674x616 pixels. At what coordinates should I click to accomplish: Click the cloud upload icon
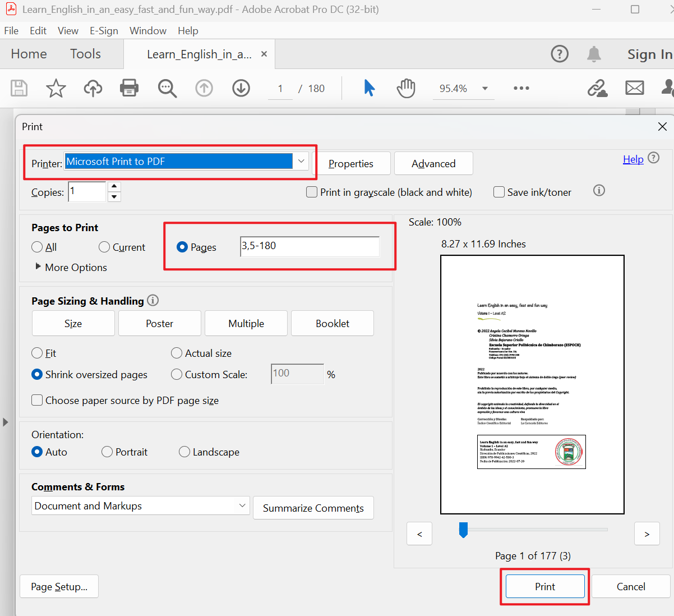tap(93, 88)
